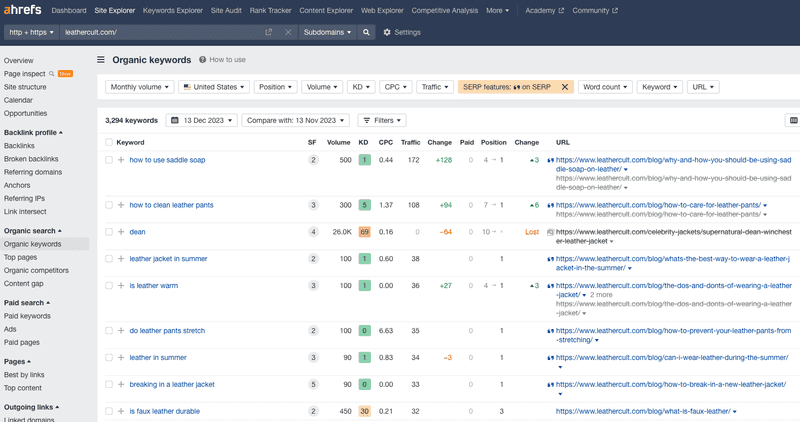Open leathercult.com in new tab icon

(x=269, y=32)
